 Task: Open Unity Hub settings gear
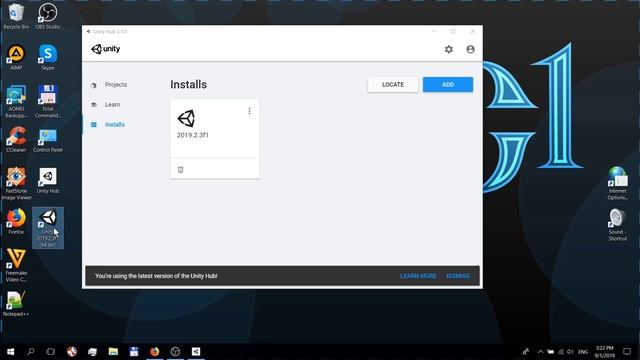[x=449, y=49]
